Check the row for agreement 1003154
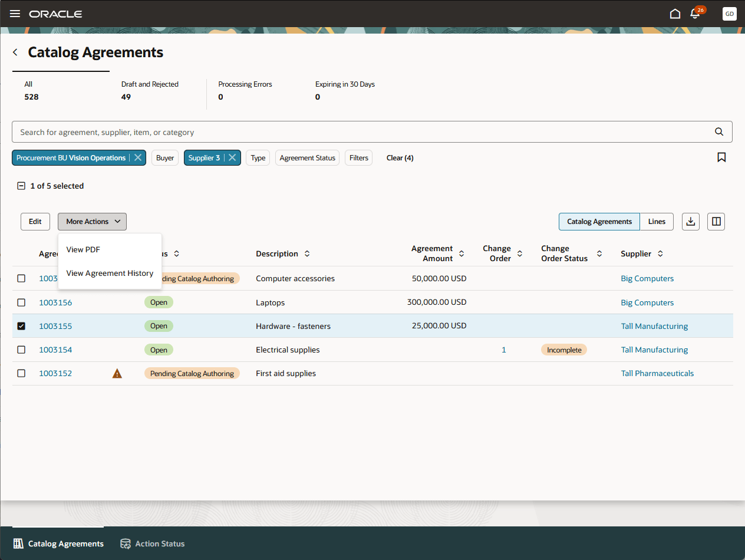This screenshot has width=745, height=560. point(21,350)
